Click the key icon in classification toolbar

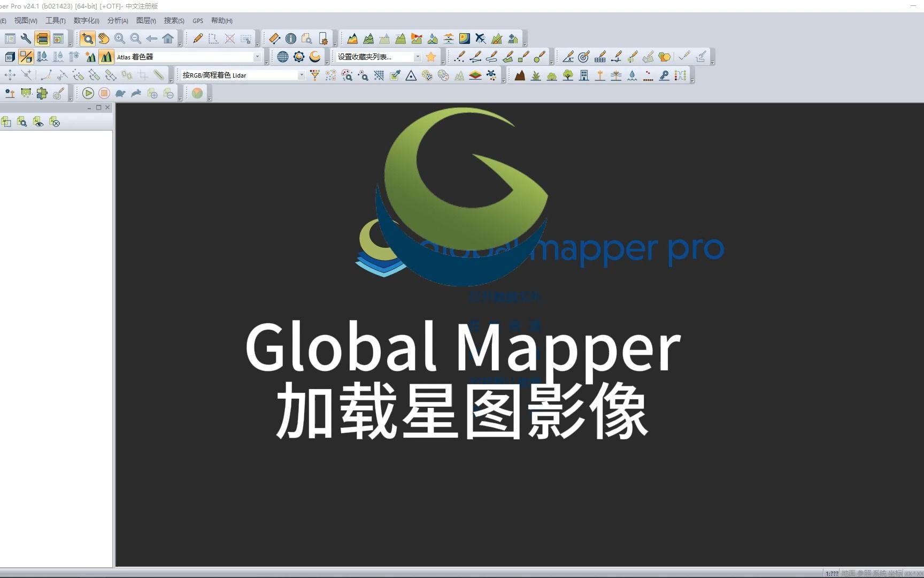click(x=664, y=75)
